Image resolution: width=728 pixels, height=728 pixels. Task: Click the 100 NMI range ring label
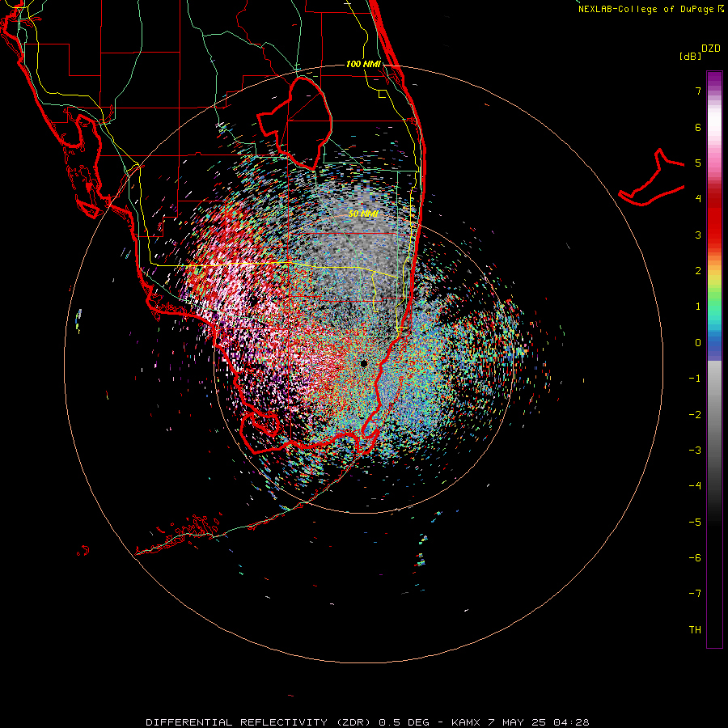363,64
